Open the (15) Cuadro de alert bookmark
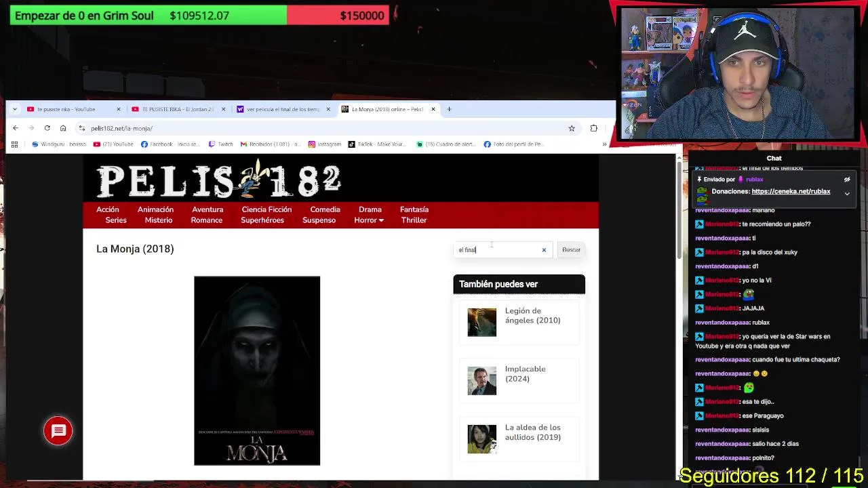This screenshot has width=868, height=488. tap(446, 144)
